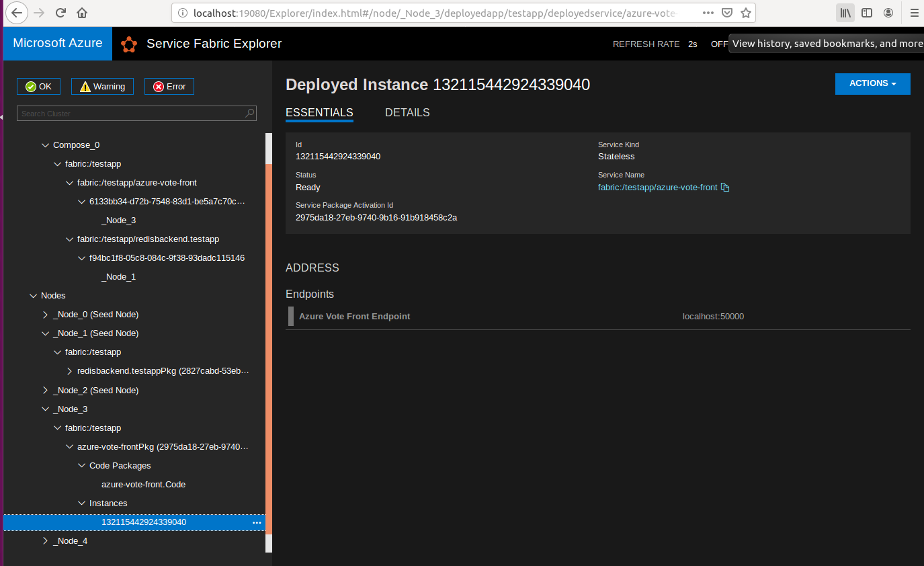Toggle the Warning health filter
The width and height of the screenshot is (924, 566).
point(102,86)
